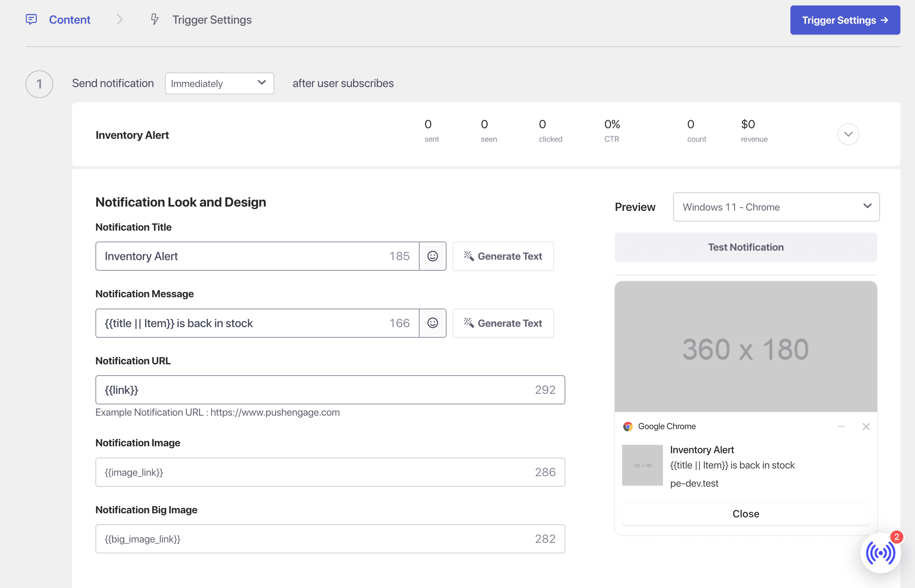Click the Google Chrome logo in preview
The image size is (915, 588).
coord(628,427)
